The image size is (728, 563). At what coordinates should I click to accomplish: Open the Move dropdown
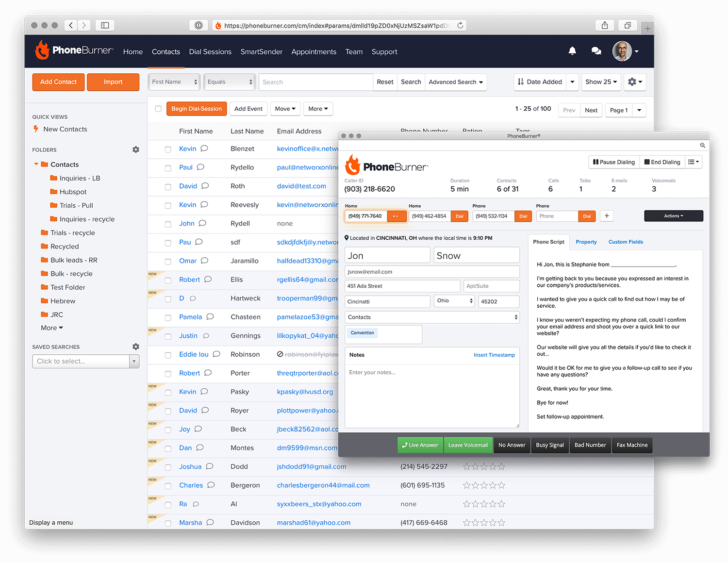click(285, 109)
